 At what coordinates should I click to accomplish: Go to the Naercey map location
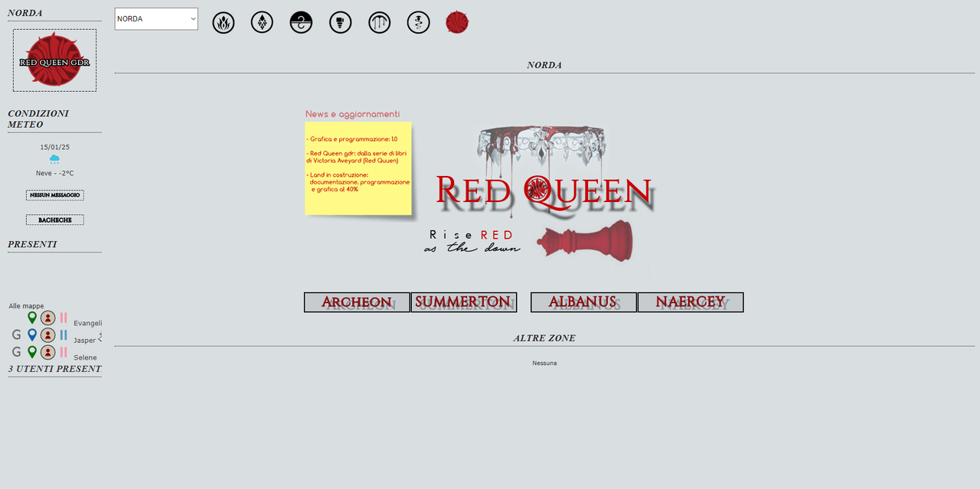[x=691, y=302]
